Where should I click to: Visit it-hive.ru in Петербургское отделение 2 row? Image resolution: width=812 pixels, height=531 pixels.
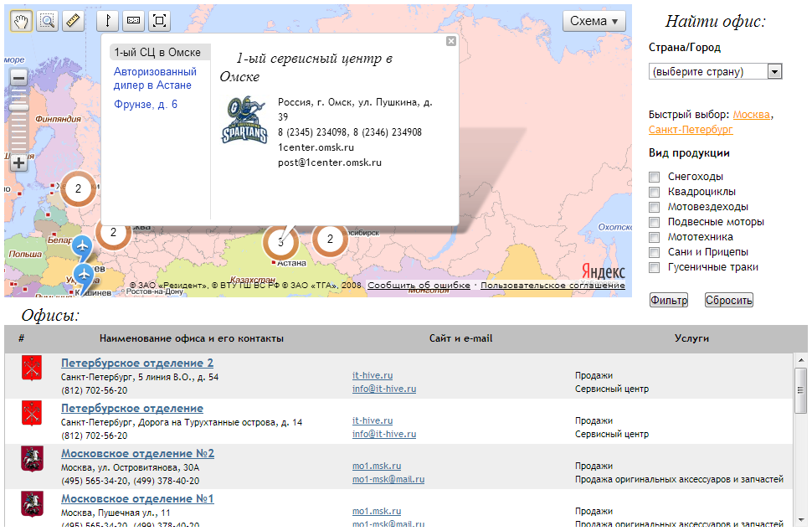[x=373, y=375]
